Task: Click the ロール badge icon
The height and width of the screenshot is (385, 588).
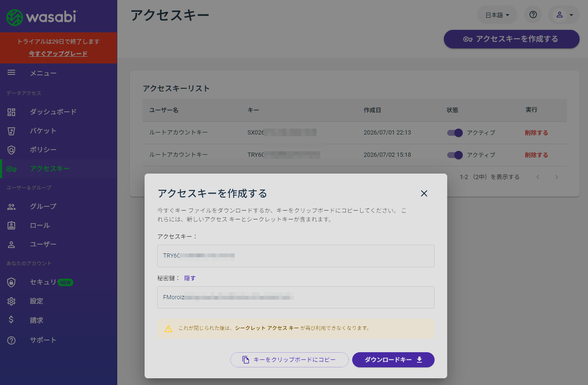Action: coord(11,225)
